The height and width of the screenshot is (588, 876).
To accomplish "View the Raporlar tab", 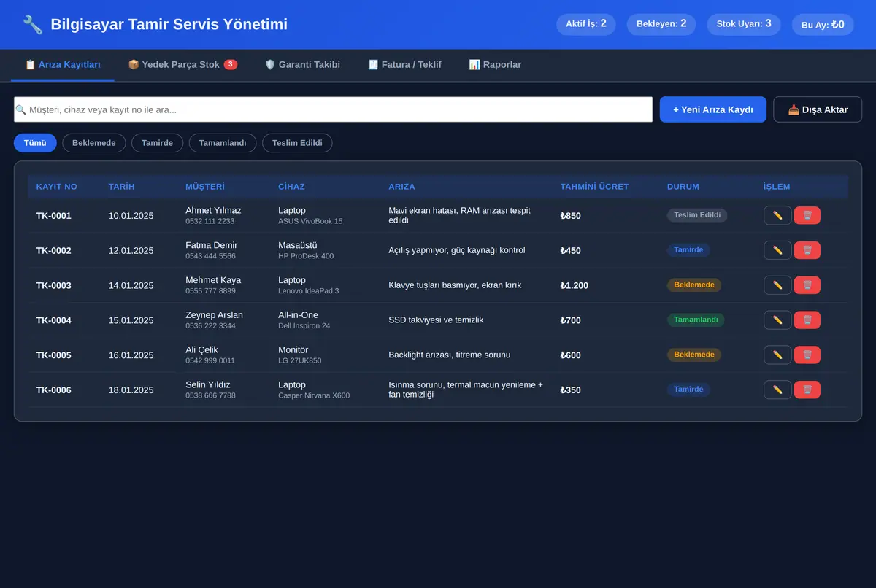I will click(495, 65).
